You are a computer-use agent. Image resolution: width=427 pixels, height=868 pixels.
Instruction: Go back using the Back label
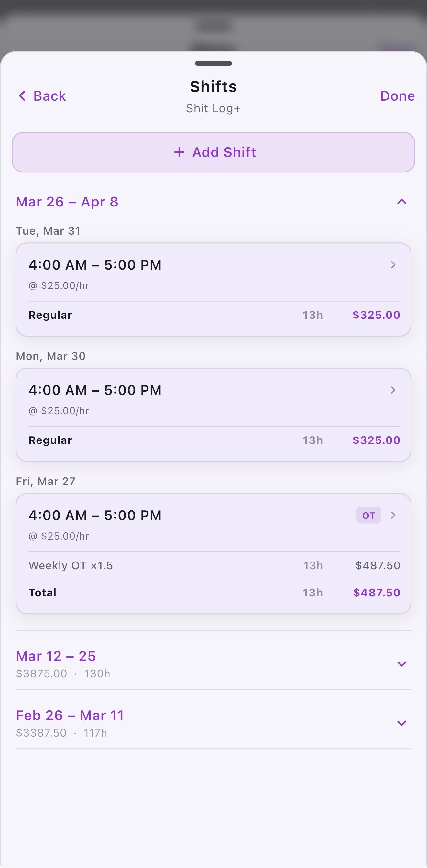49,96
